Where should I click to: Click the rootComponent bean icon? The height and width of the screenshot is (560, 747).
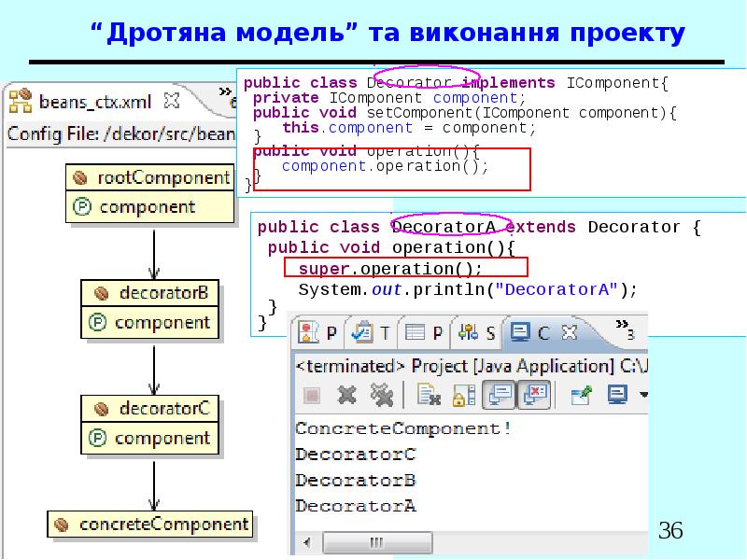pyautogui.click(x=81, y=177)
